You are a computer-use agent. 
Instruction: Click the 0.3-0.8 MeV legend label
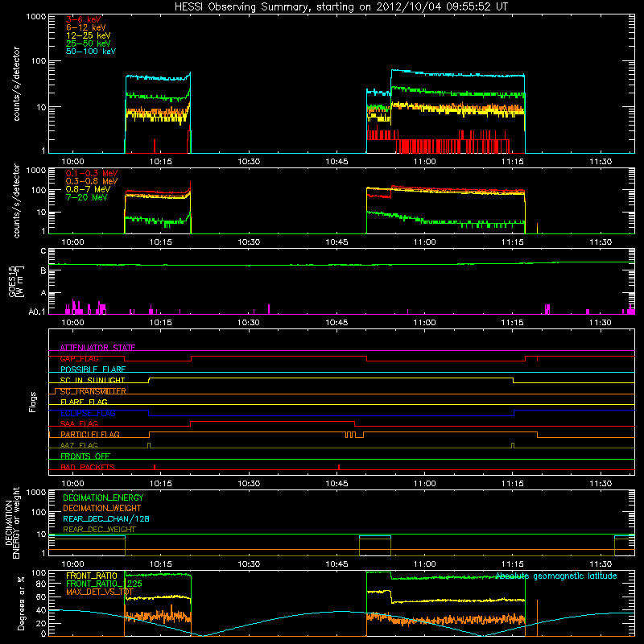(x=92, y=181)
